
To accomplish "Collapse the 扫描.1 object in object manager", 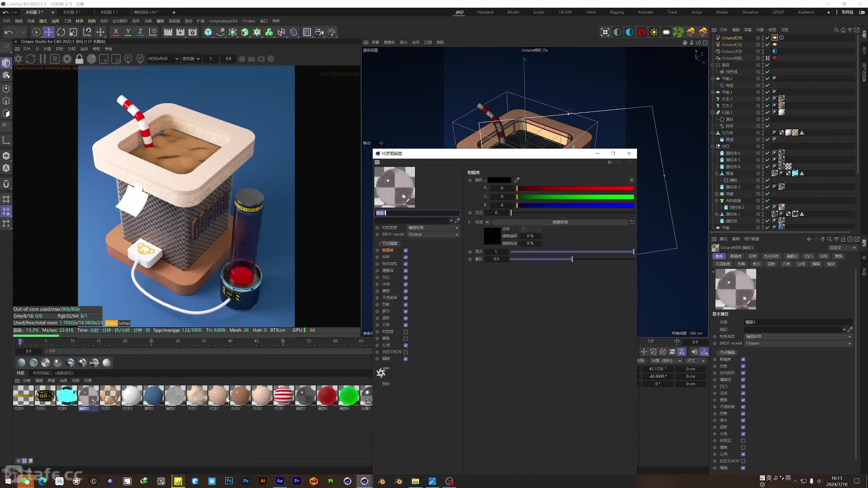I will 713,113.
